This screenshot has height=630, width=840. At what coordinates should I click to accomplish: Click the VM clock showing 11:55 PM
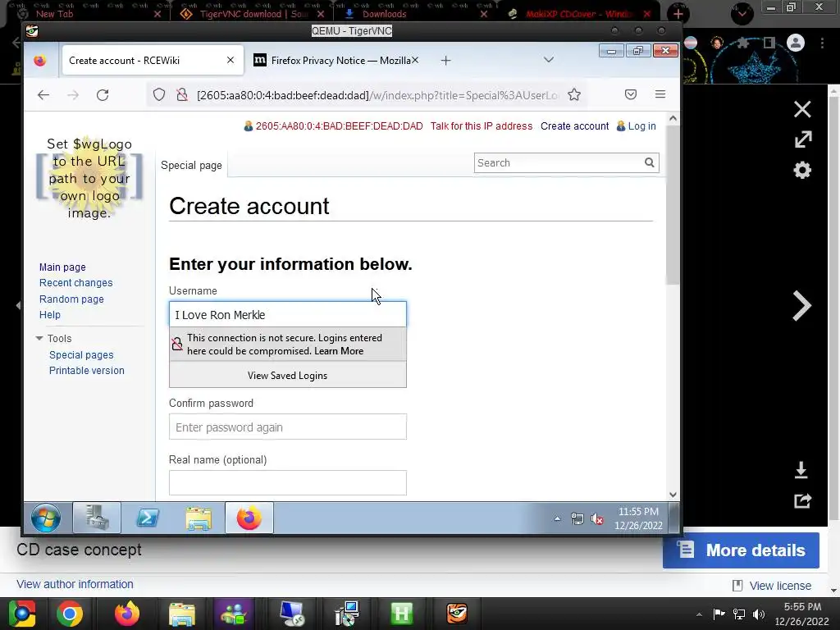(x=638, y=518)
